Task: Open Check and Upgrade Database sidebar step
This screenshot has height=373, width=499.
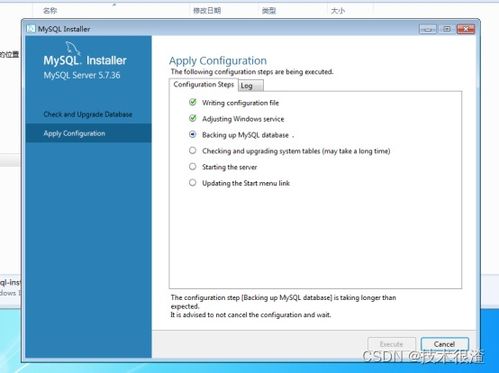Action: coord(88,114)
